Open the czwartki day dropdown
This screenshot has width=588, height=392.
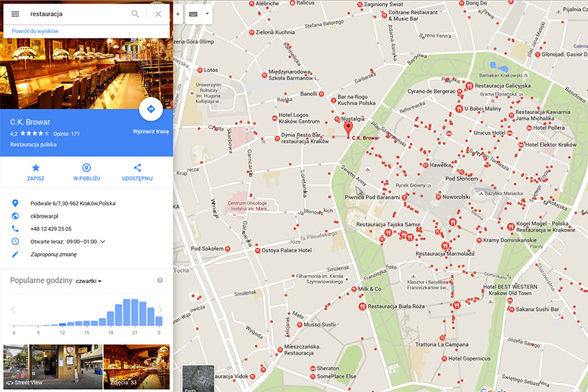89,281
